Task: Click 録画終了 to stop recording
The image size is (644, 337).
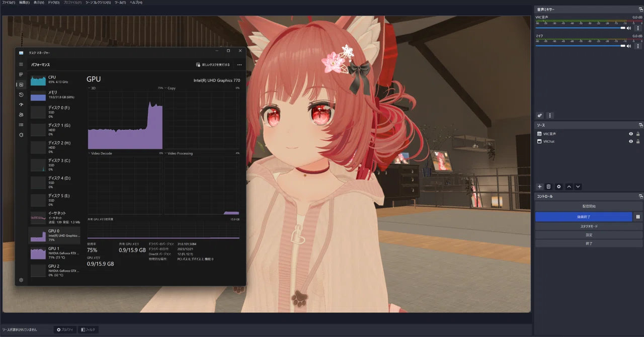Action: coord(584,217)
